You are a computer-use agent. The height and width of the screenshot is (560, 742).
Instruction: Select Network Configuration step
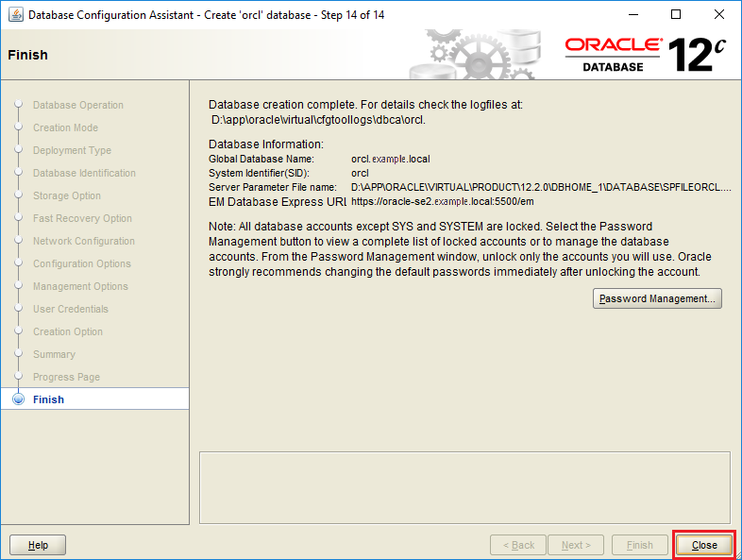pyautogui.click(x=84, y=241)
